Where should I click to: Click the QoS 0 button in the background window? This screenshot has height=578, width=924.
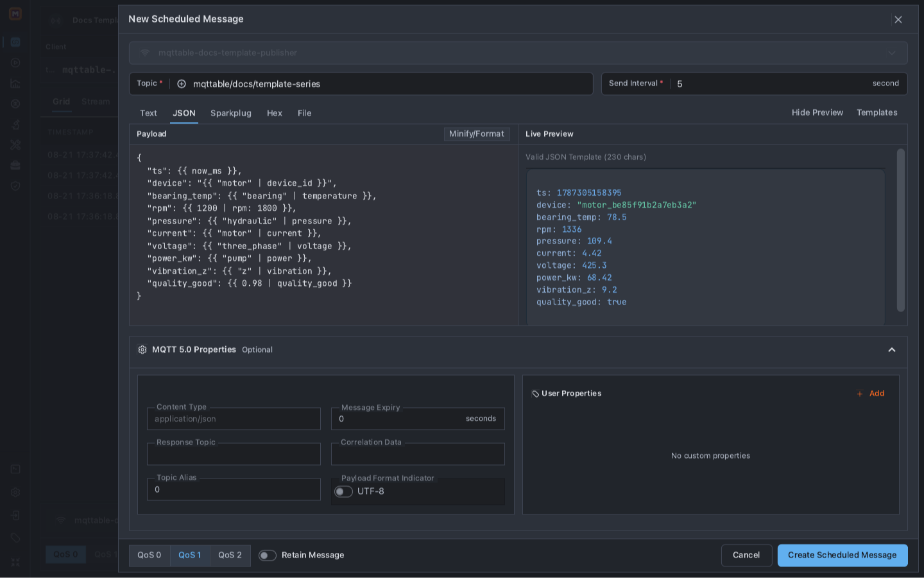click(65, 554)
